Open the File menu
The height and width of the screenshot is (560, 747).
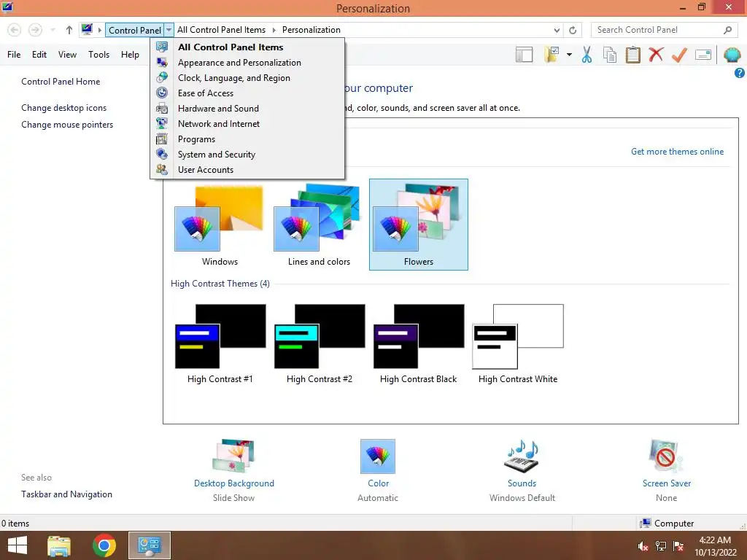point(14,54)
